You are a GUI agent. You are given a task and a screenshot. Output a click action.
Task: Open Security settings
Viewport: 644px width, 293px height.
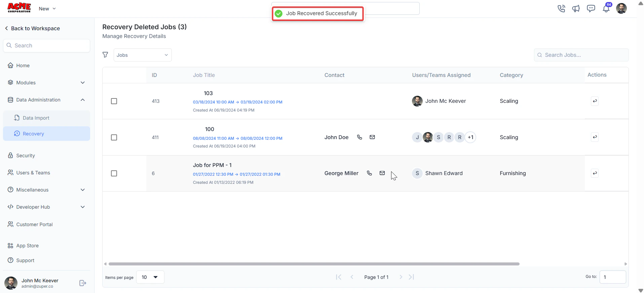point(46,156)
